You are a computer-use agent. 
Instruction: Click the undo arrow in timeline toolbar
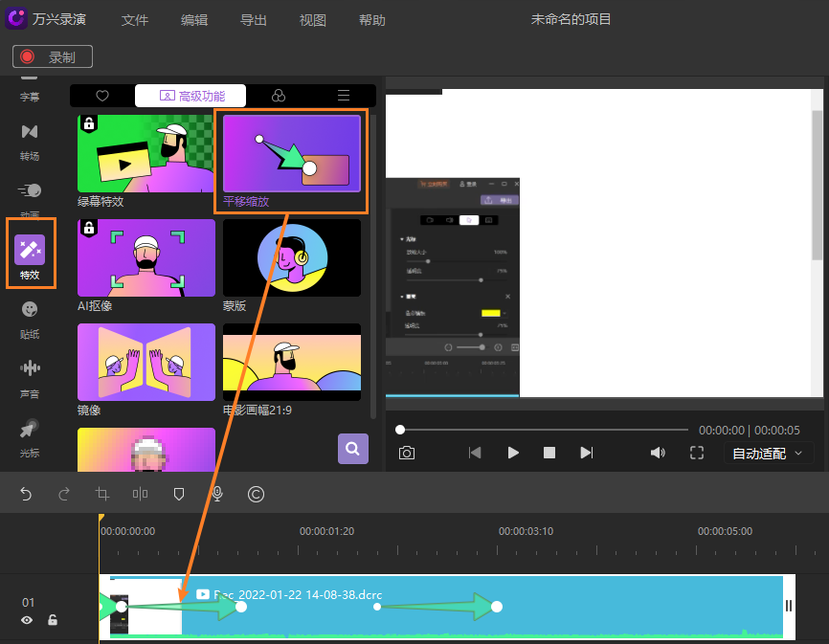coord(26,494)
